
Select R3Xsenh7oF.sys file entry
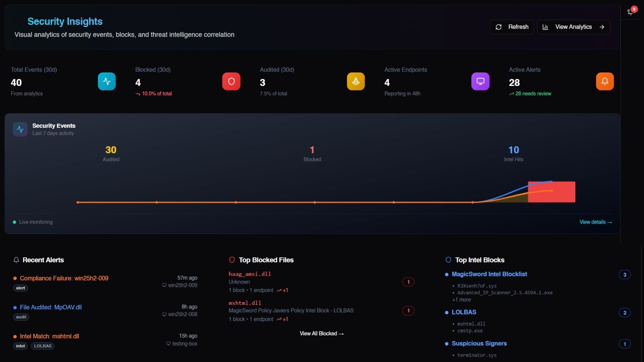click(477, 286)
